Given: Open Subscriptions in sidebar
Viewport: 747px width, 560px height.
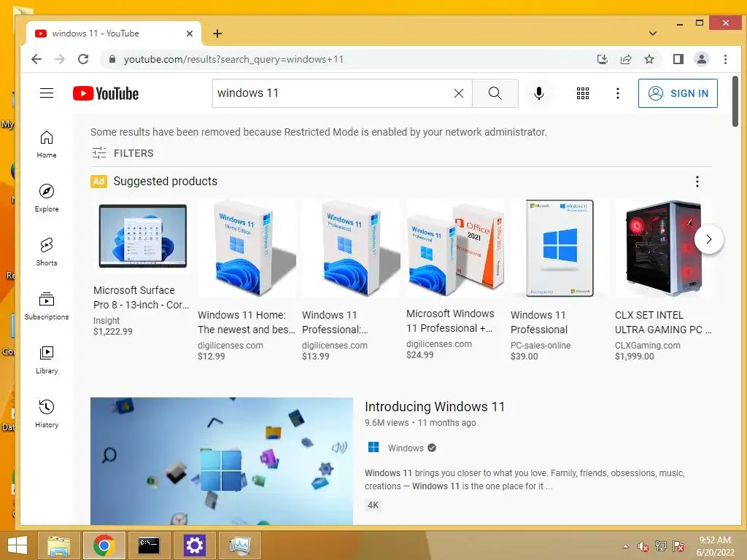Looking at the screenshot, I should (47, 306).
